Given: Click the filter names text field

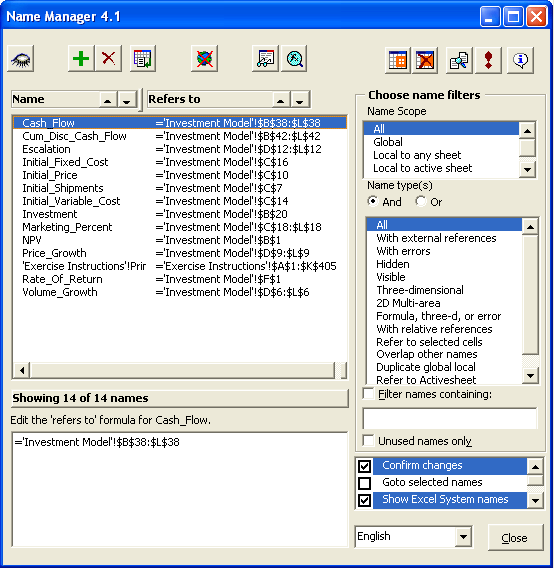Looking at the screenshot, I should pyautogui.click(x=450, y=418).
